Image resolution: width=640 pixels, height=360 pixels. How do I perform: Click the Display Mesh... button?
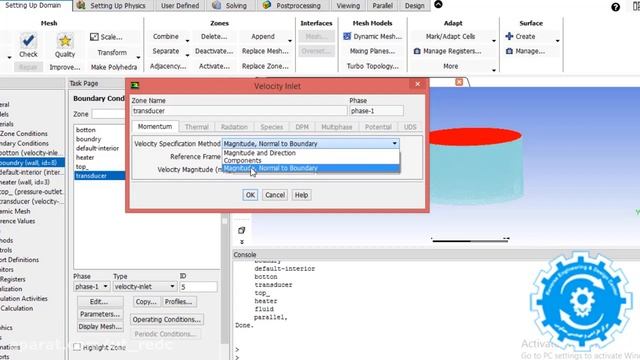tap(100, 327)
